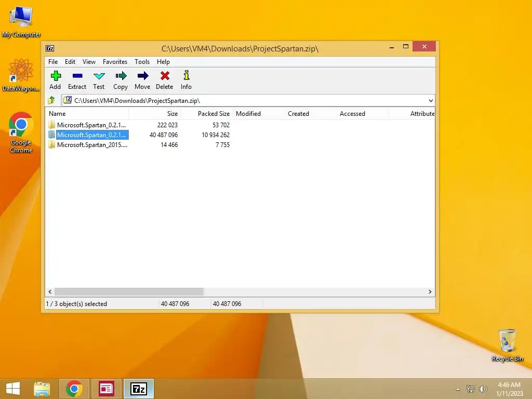532x399 pixels.
Task: Click the 7-Zip taskbar button
Action: (138, 389)
